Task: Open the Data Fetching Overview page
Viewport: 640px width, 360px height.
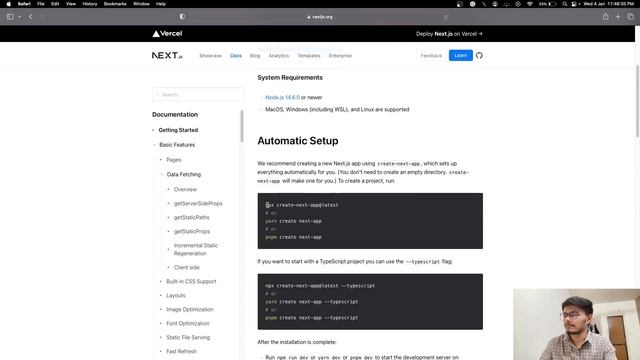Action: (185, 189)
